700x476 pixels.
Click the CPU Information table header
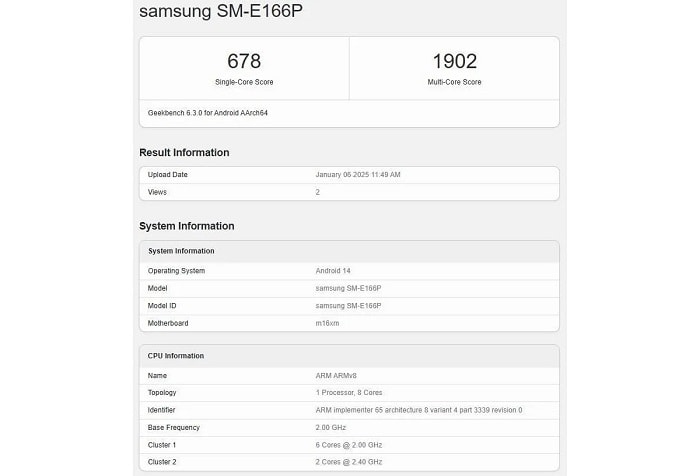pos(176,356)
